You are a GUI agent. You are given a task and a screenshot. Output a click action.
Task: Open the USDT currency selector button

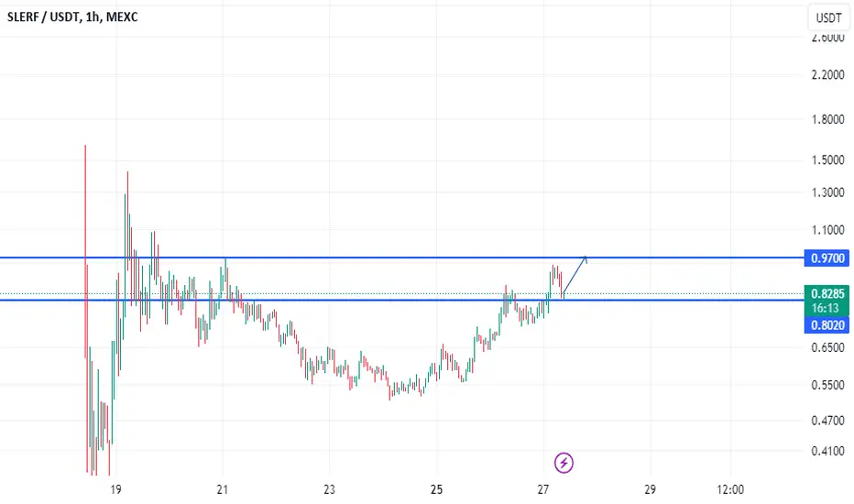(828, 18)
